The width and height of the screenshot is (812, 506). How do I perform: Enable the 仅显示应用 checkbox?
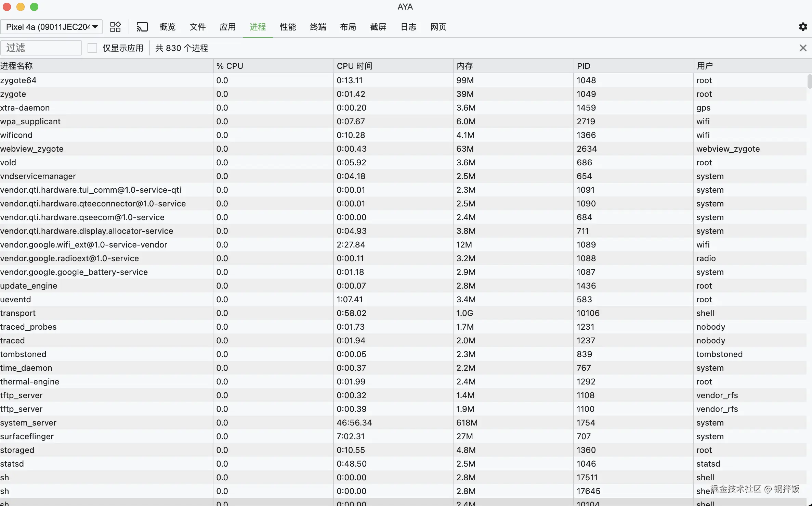click(92, 48)
